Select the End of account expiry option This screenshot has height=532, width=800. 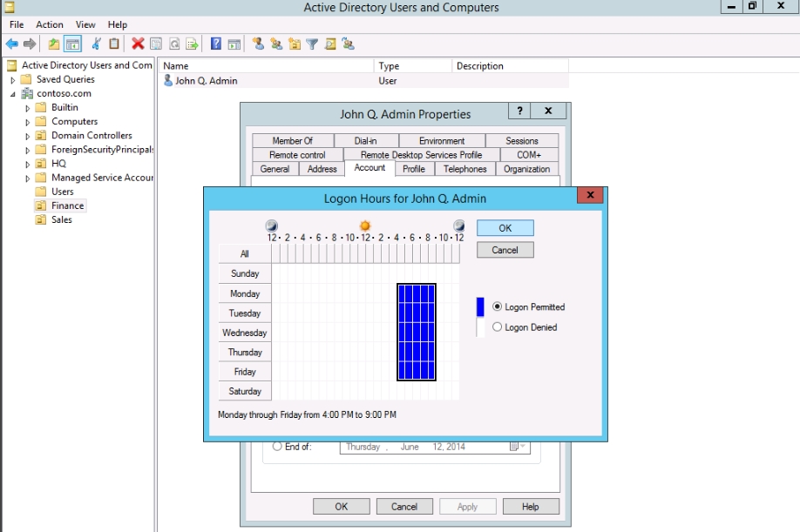coord(278,447)
